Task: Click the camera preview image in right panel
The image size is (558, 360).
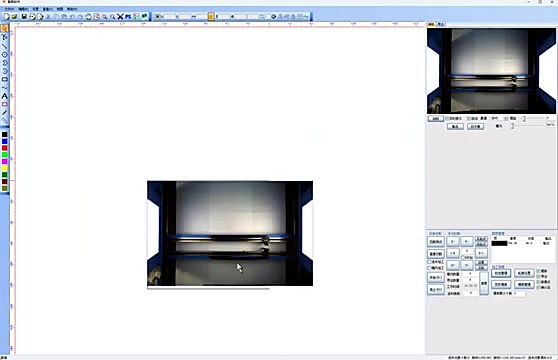Action: 491,71
